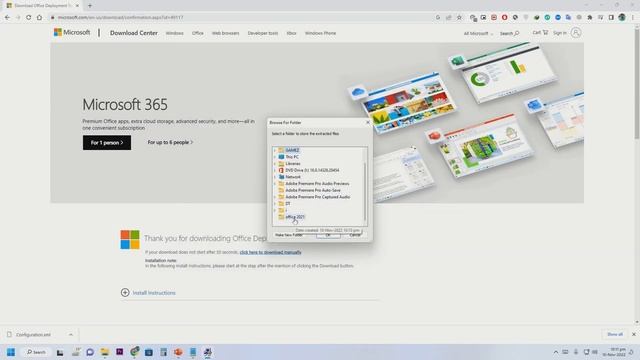This screenshot has height=360, width=640.
Task: Open the Extensions puzzle icon
Action: click(589, 18)
